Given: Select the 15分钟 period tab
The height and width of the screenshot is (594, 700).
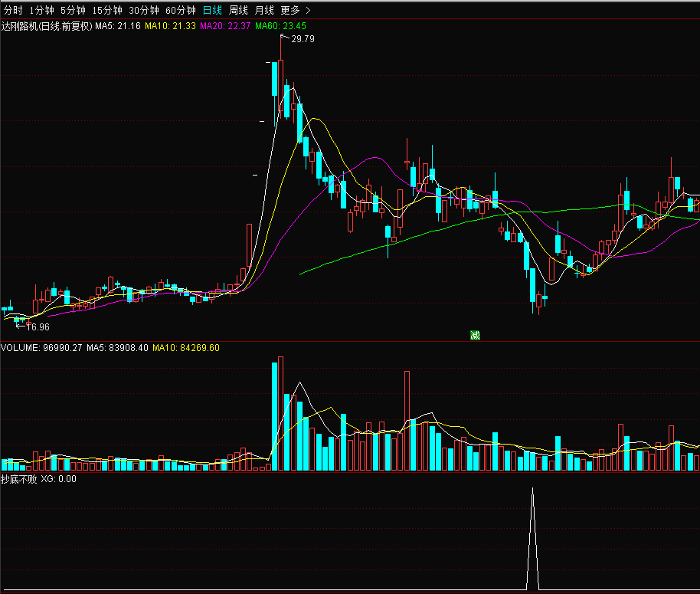Looking at the screenshot, I should (107, 10).
